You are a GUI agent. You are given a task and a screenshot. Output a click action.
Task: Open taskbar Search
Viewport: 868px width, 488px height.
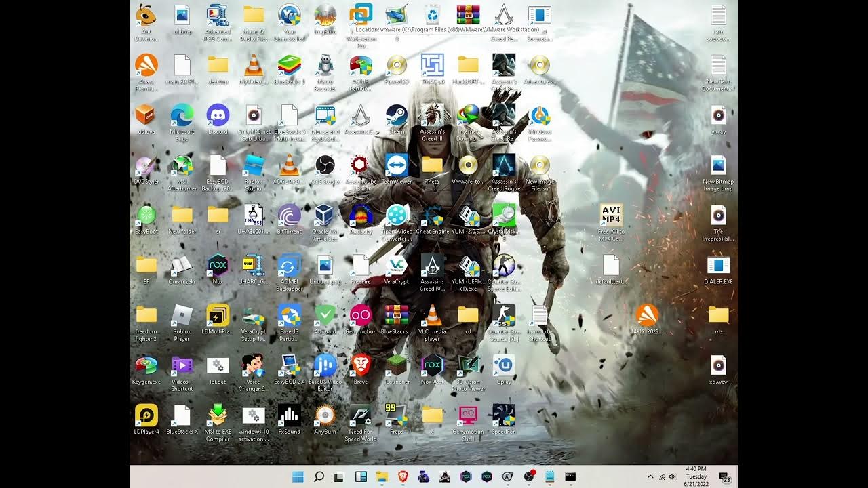(319, 476)
